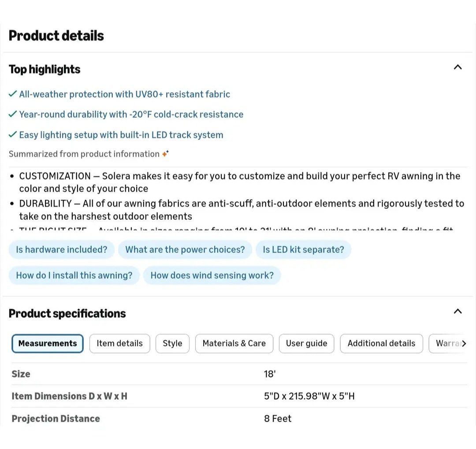
Task: Click the checkmark beside cold-crack resistance highlight
Action: tap(13, 114)
